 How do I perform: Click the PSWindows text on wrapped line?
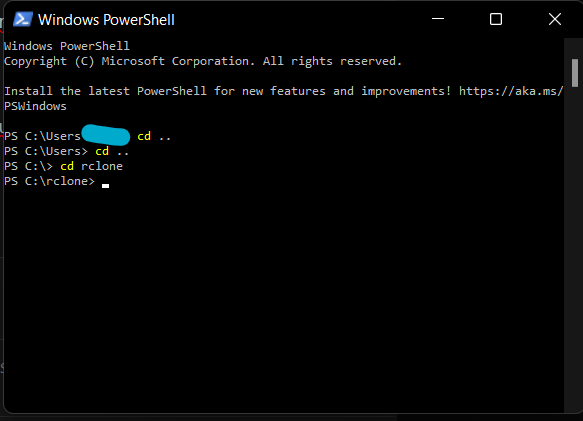coord(35,106)
